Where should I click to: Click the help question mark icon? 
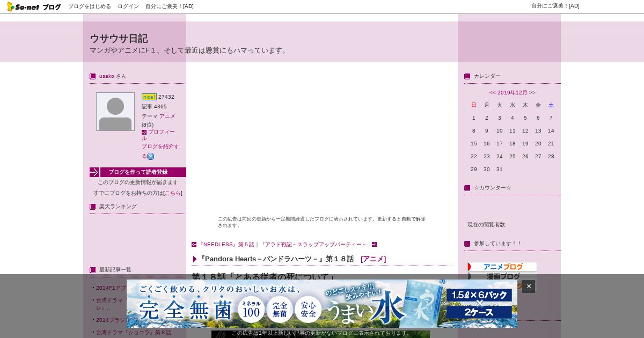(151, 157)
